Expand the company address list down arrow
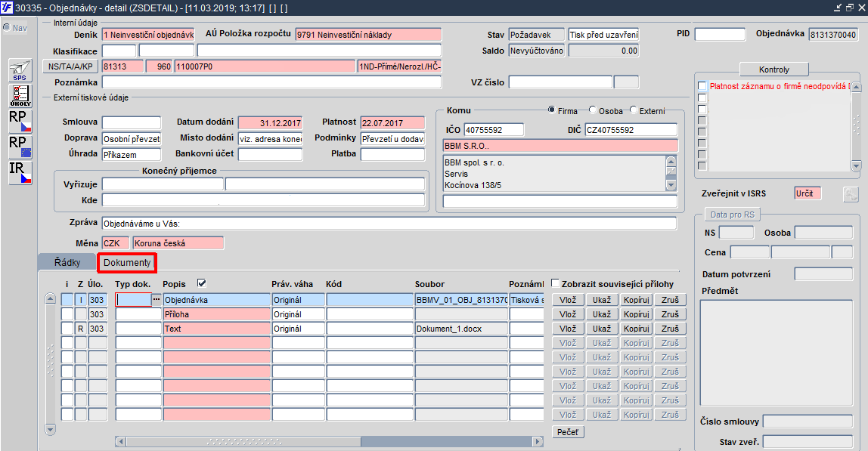Screen dimensions: 868x451 click(671, 185)
